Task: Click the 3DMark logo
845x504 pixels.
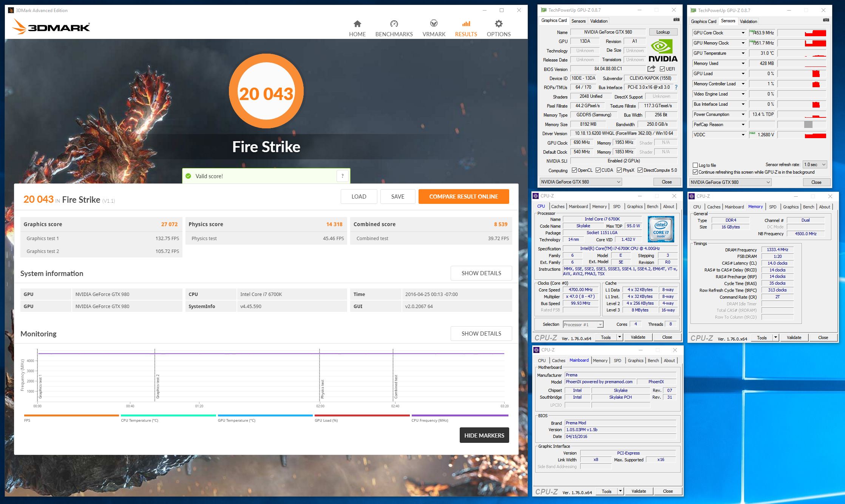Action: coord(51,27)
